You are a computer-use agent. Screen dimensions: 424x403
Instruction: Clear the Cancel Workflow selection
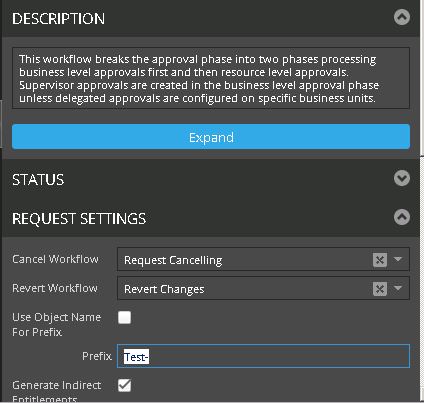pos(380,260)
